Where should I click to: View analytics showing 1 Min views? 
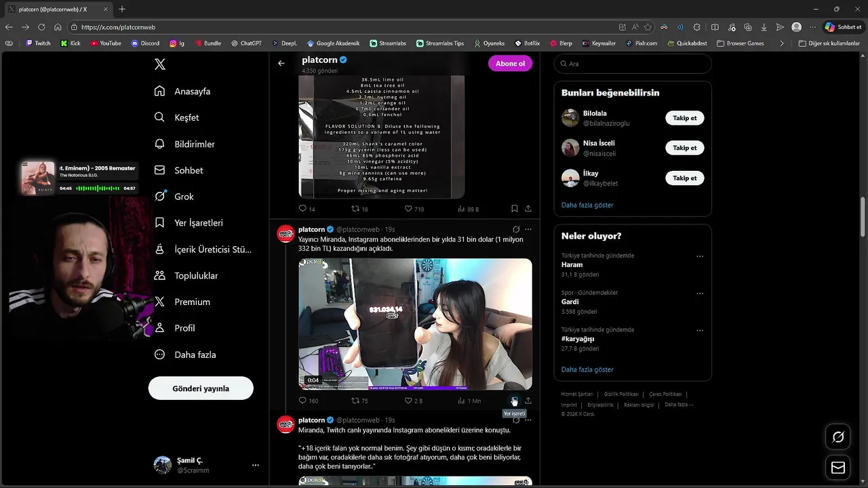[x=469, y=401]
